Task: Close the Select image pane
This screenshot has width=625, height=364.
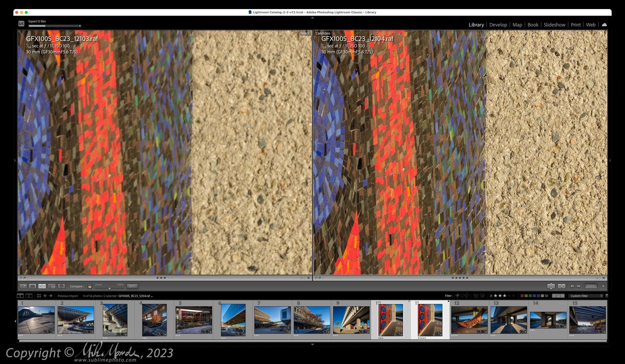Action: pyautogui.click(x=308, y=278)
